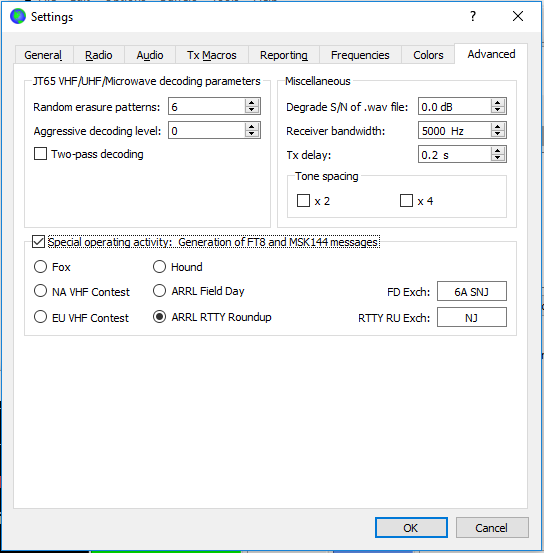Decrease Receiver bandwidth with down arrow
Viewport: 544px width, 553px height.
tap(497, 134)
